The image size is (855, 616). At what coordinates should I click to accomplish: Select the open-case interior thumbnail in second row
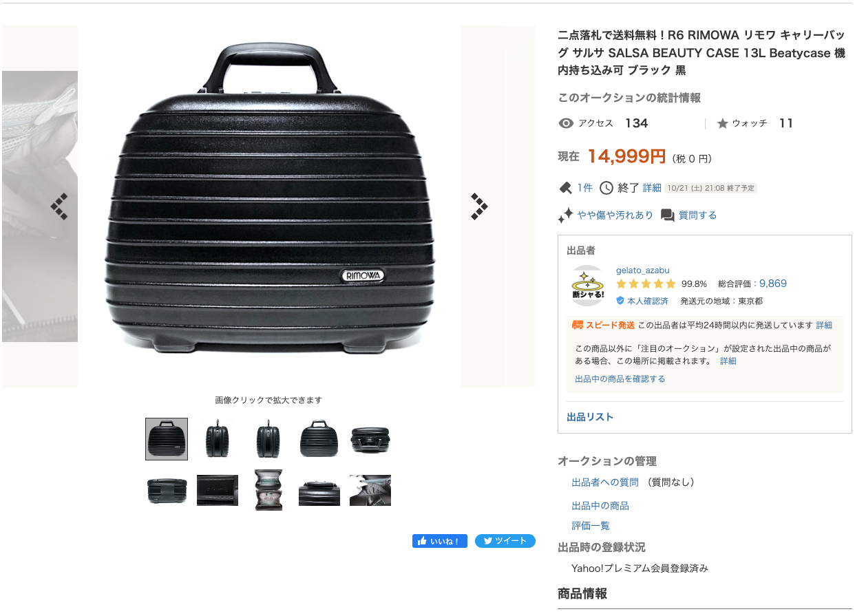(x=268, y=490)
